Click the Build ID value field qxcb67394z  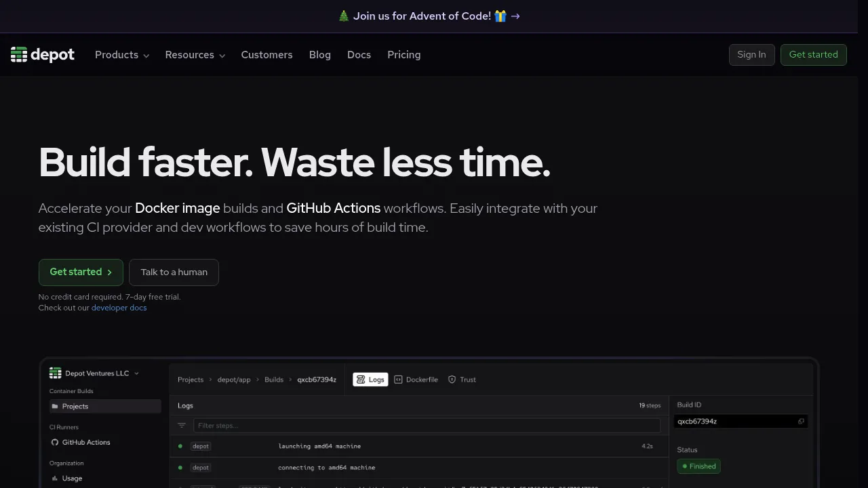[x=741, y=422]
